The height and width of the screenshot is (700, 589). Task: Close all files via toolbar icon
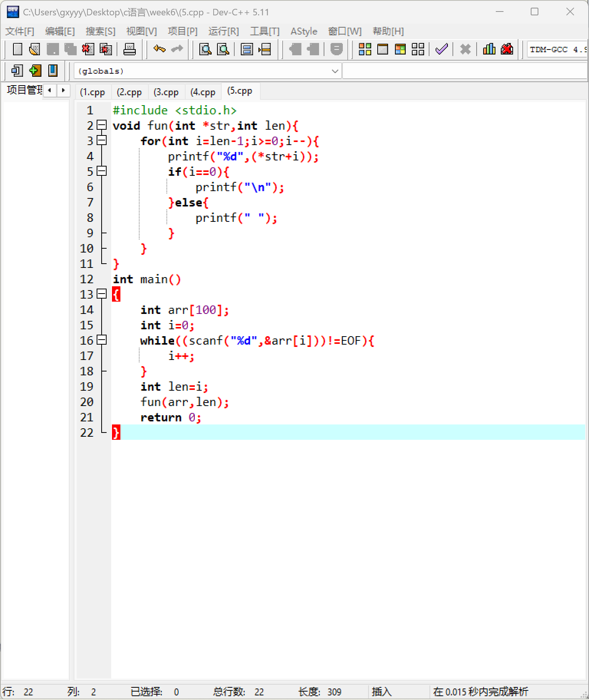click(105, 49)
